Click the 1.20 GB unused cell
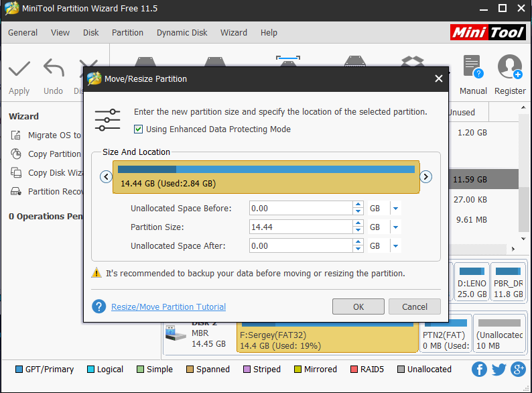Image resolution: width=532 pixels, height=393 pixels. 472,133
